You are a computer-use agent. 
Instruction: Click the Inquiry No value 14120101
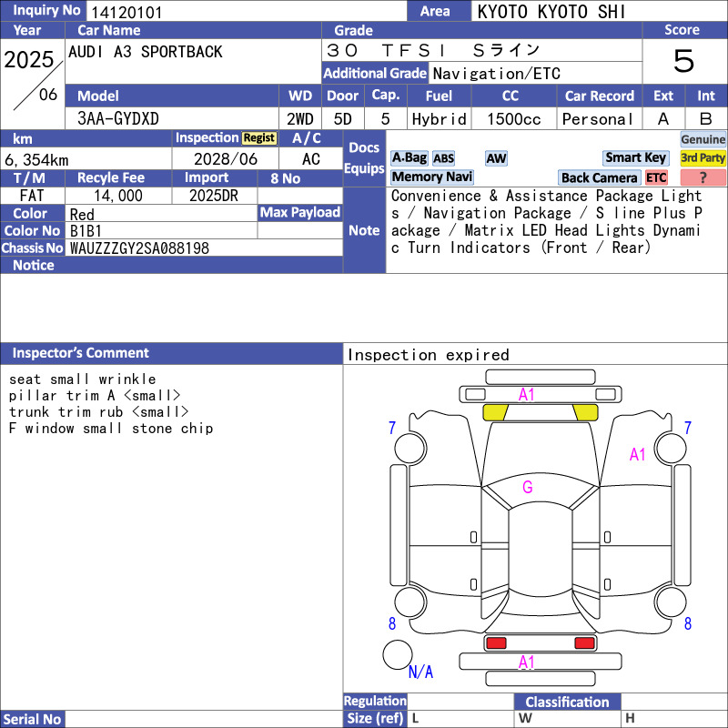126,12
